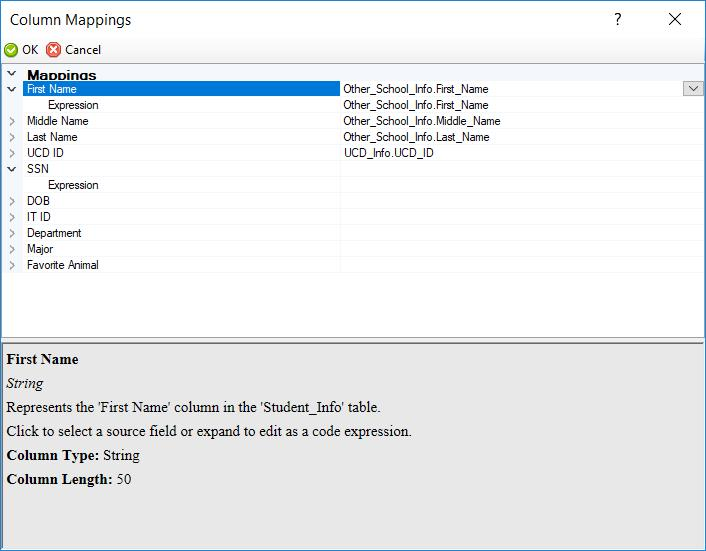Image resolution: width=706 pixels, height=551 pixels.
Task: Expand the Middle Name row
Action: point(12,121)
